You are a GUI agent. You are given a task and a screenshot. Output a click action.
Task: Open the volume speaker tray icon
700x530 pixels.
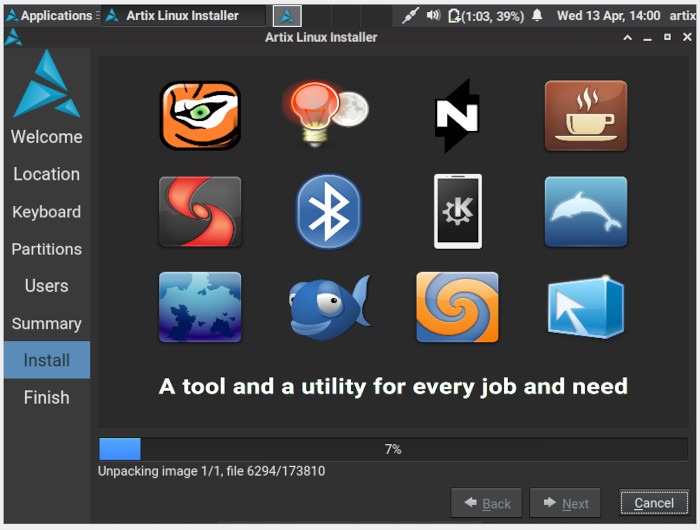(x=433, y=16)
